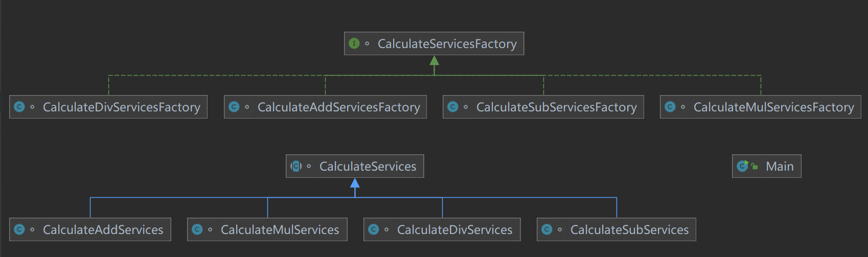This screenshot has height=257, width=868.
Task: Select the CalculateSubServicesFactory class node
Action: click(x=556, y=107)
